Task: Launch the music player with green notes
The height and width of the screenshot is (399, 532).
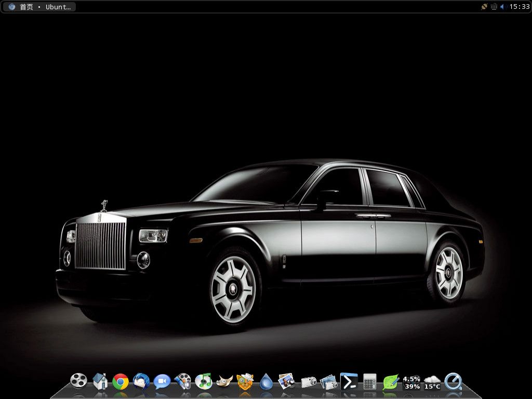Action: coord(204,381)
